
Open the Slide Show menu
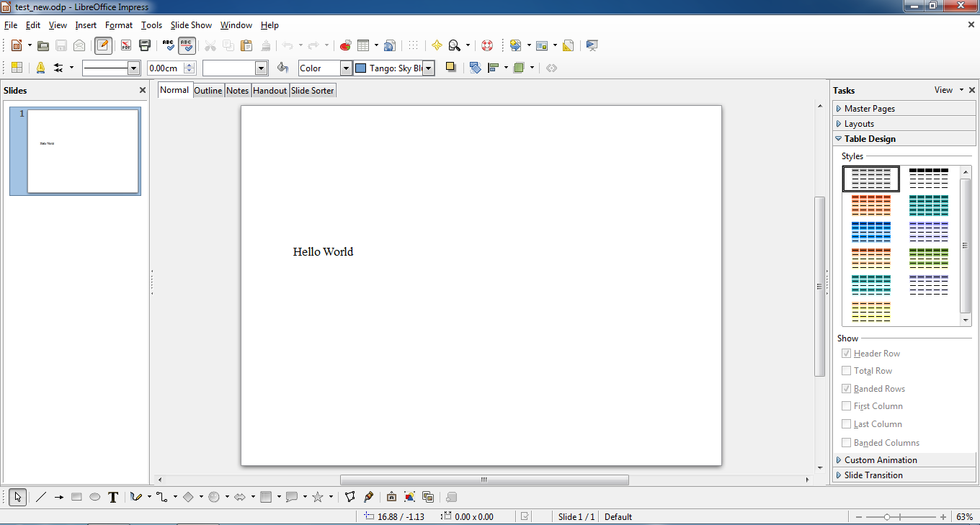click(x=191, y=25)
